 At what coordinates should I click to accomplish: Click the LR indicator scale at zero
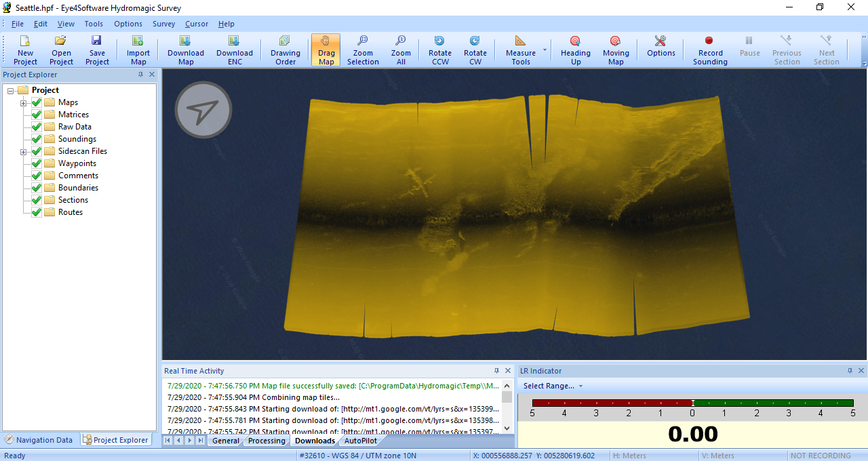pyautogui.click(x=692, y=403)
